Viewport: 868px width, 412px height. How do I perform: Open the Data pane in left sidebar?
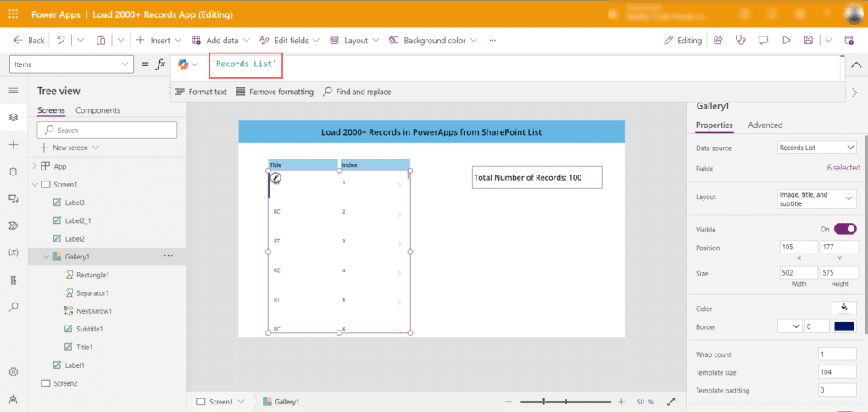click(13, 171)
